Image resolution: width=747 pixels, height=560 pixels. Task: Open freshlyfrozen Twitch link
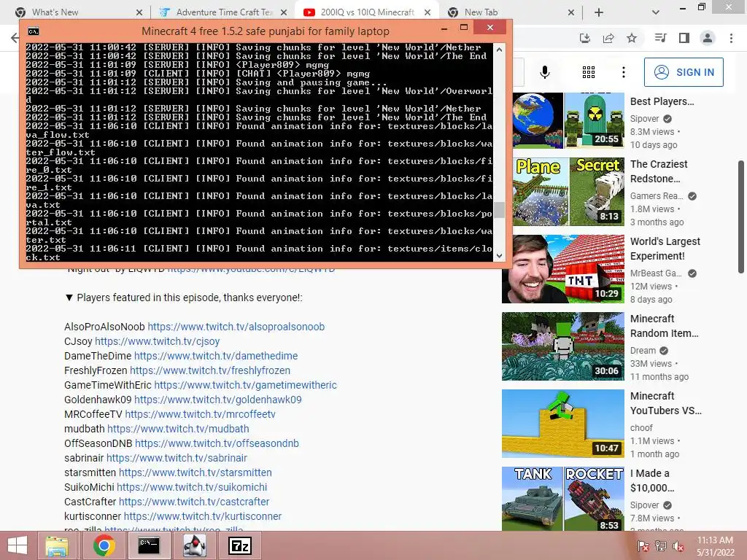(210, 370)
